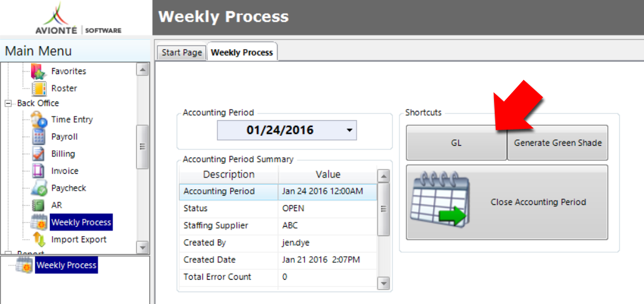Screen dimensions: 644x304
Task: Click Close Accounting Period button
Action: tap(507, 202)
